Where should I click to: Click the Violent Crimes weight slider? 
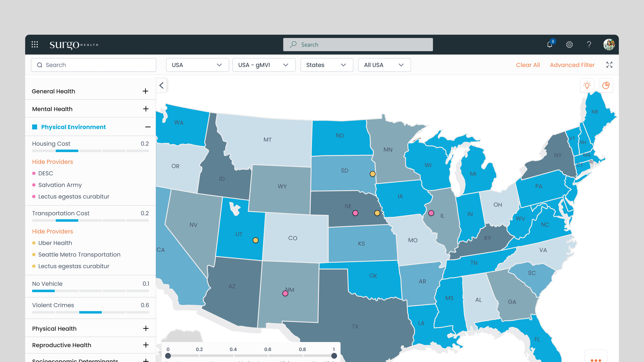coord(90,312)
